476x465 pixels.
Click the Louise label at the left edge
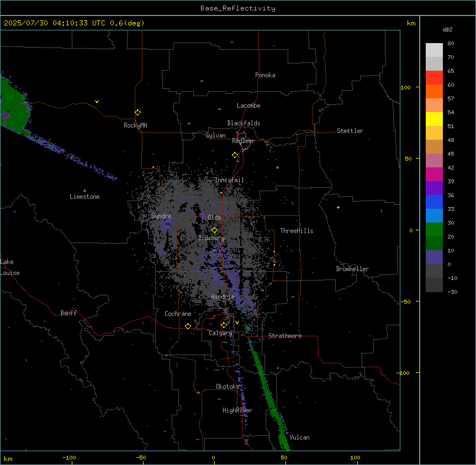[10, 273]
